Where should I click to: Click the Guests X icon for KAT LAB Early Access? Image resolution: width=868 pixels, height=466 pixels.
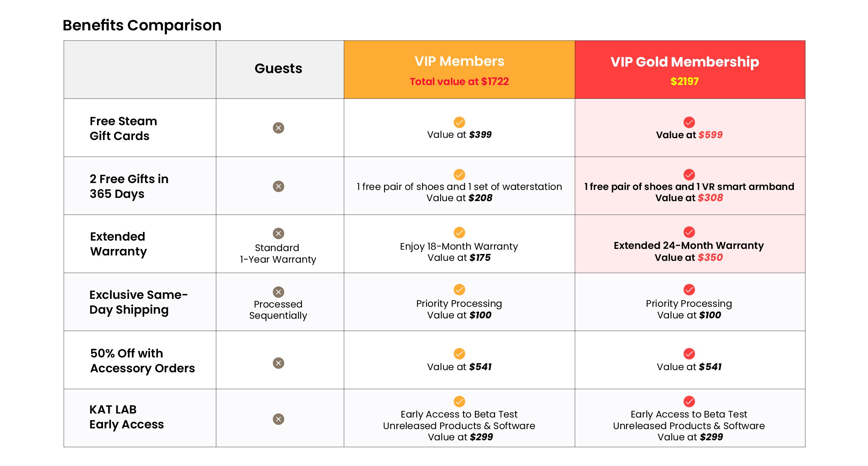[278, 419]
